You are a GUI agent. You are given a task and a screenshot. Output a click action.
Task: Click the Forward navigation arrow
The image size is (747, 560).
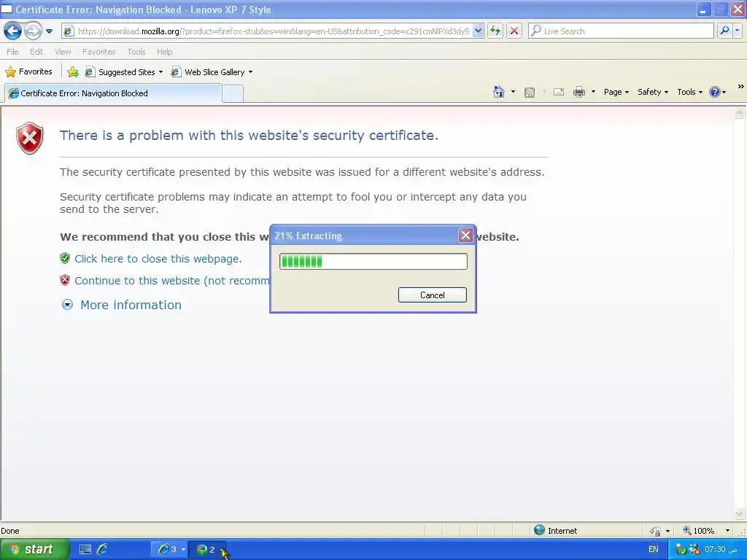pyautogui.click(x=33, y=31)
